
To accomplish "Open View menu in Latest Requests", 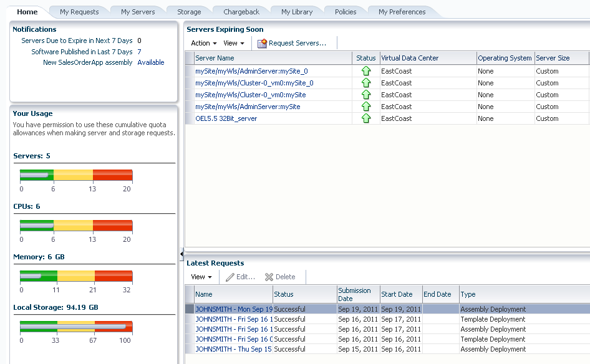I will [x=201, y=277].
